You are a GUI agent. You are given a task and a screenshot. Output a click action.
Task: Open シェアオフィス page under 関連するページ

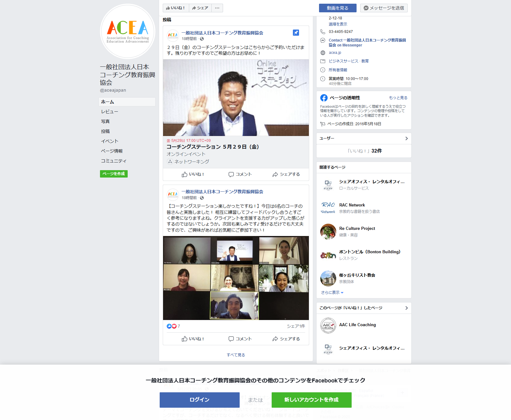coord(372,182)
